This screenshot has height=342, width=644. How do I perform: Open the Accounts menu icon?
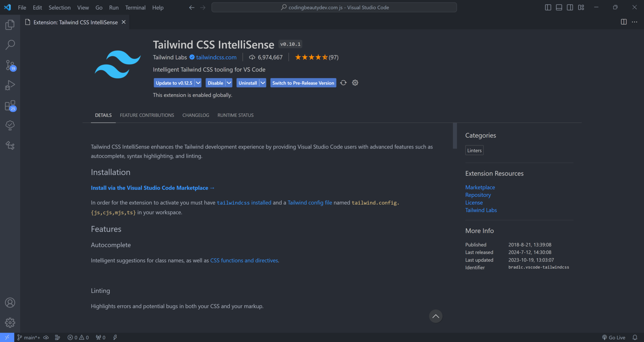(x=10, y=303)
